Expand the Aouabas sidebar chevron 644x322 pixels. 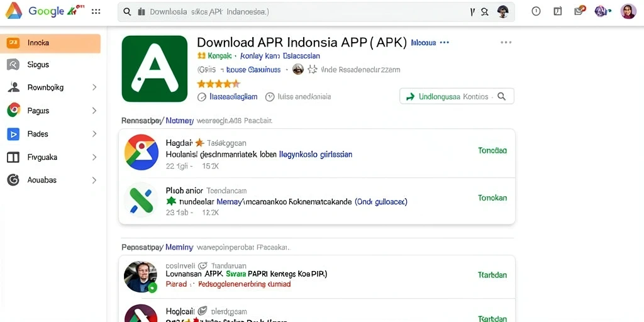tap(94, 180)
